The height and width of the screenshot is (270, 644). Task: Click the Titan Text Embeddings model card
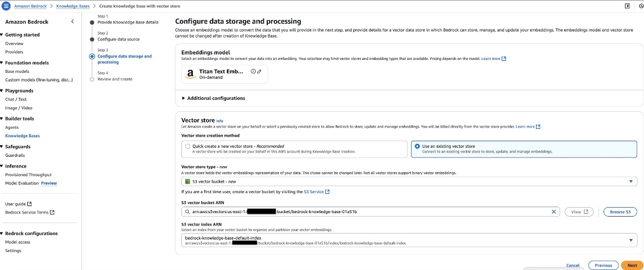pyautogui.click(x=225, y=74)
